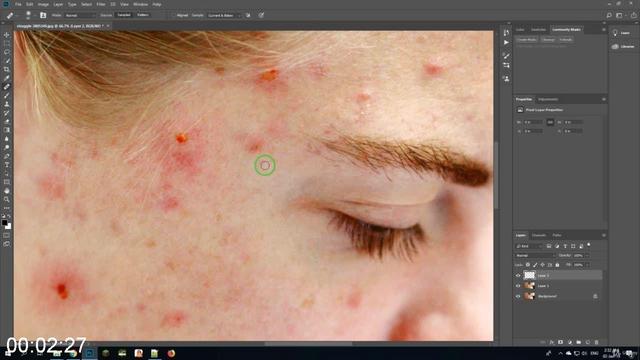Viewport: 640px width, 360px height.
Task: Open the Filter menu
Action: [101, 4]
